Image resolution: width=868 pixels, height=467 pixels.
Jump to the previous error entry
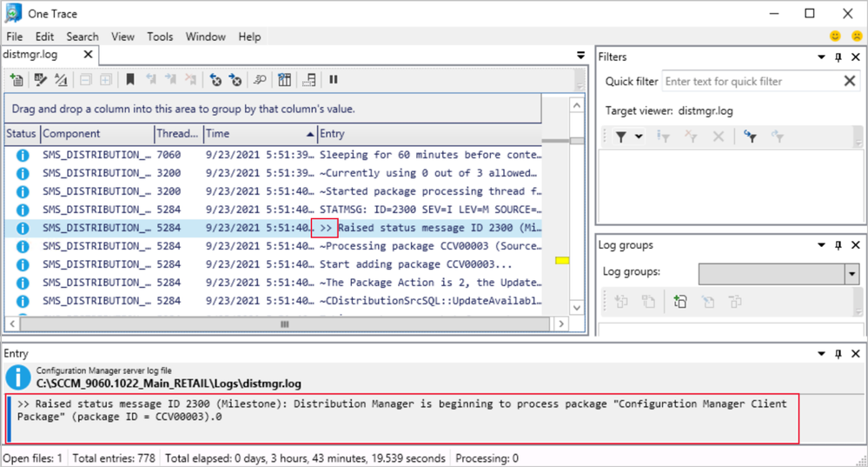[x=215, y=80]
